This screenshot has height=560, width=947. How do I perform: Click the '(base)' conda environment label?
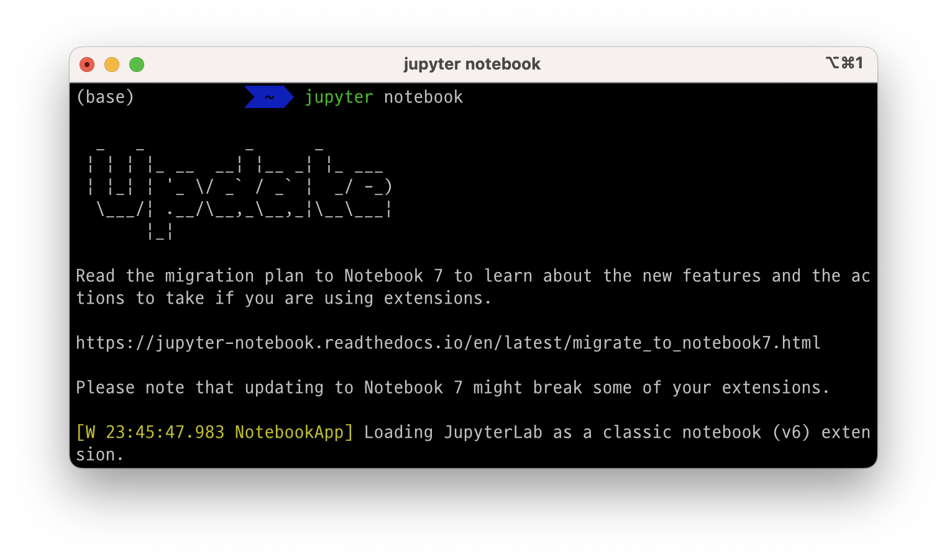pos(105,97)
